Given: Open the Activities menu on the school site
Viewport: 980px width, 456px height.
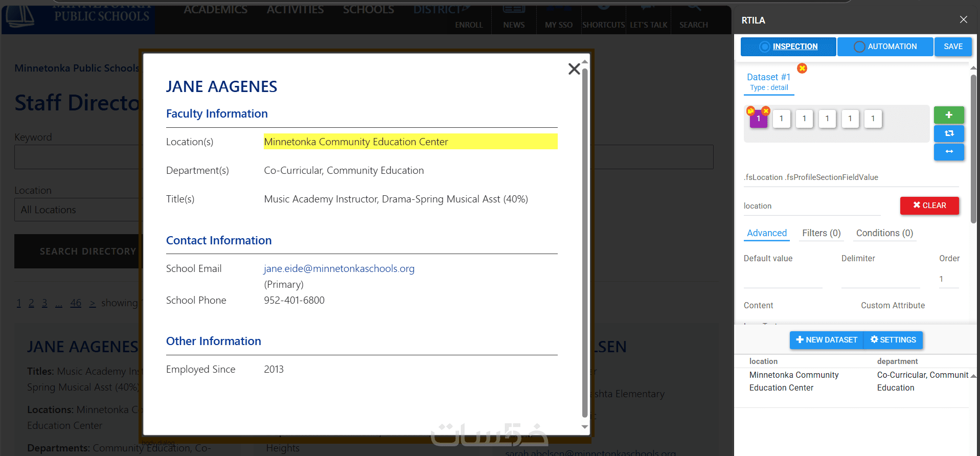Looking at the screenshot, I should pos(295,10).
